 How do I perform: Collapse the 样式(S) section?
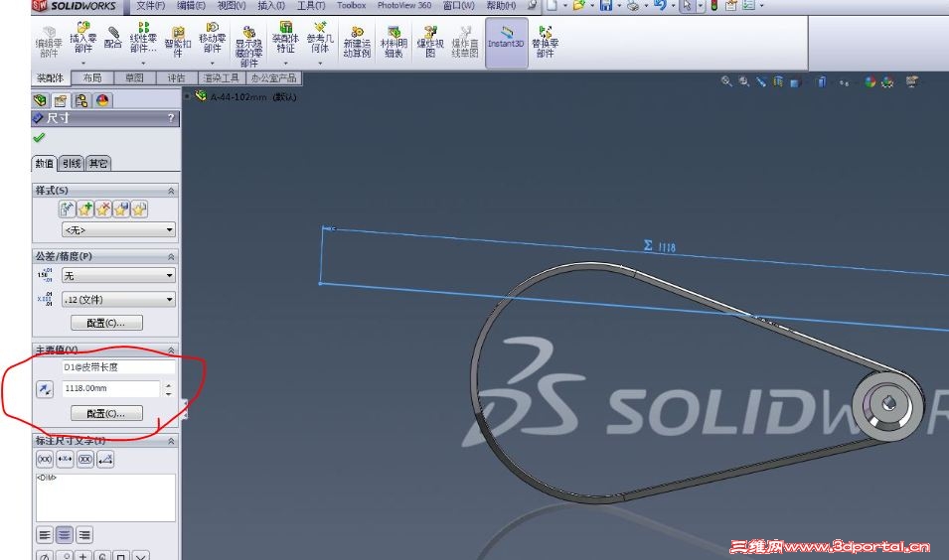click(171, 191)
